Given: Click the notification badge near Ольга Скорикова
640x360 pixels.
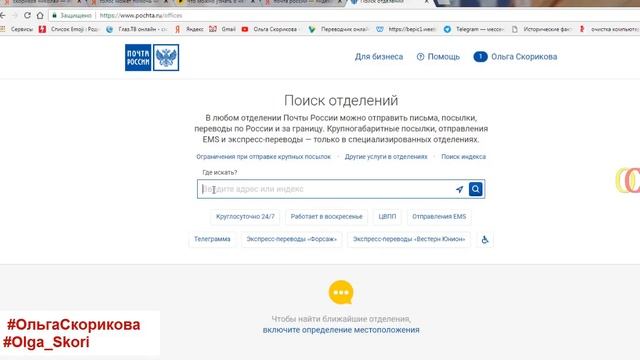Looking at the screenshot, I should pyautogui.click(x=480, y=57).
